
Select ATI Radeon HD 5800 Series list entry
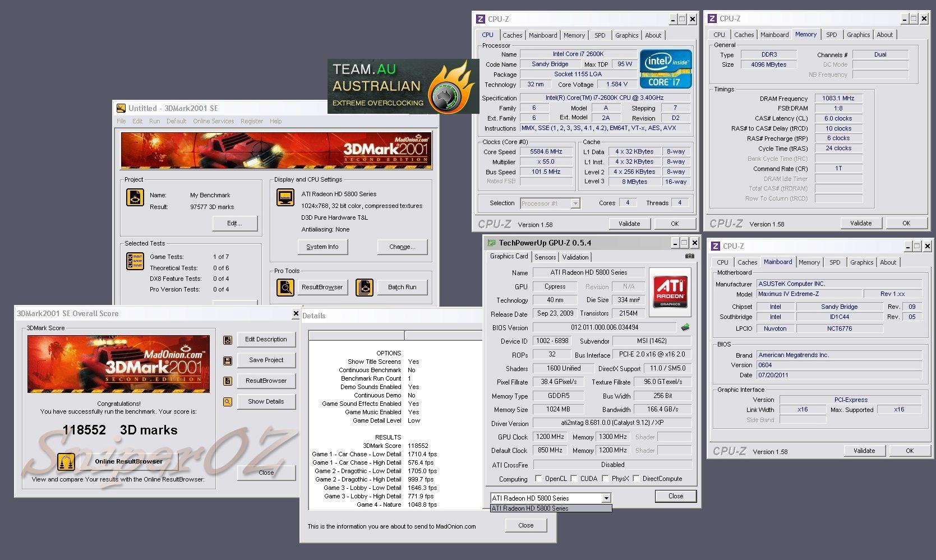tap(551, 508)
